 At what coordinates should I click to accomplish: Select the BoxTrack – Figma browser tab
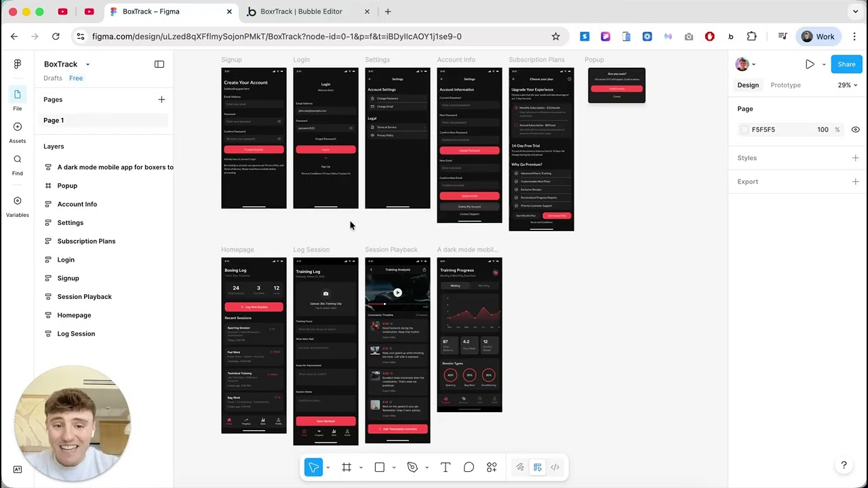(x=171, y=12)
